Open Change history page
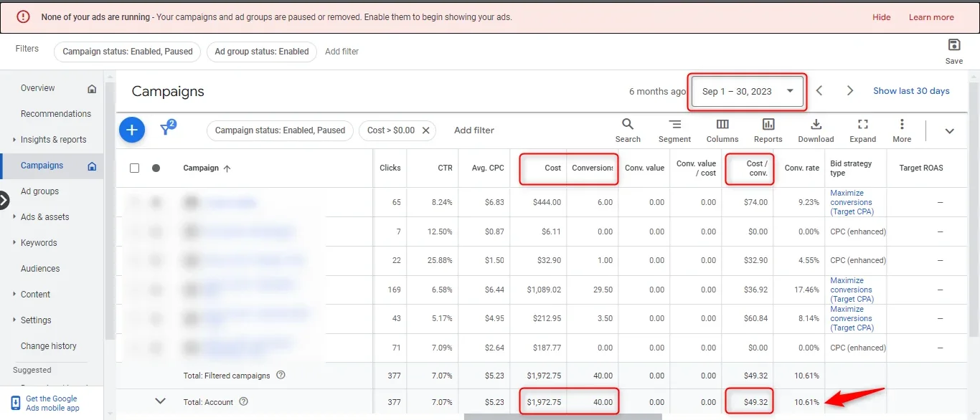The width and height of the screenshot is (980, 420). pyautogui.click(x=48, y=346)
